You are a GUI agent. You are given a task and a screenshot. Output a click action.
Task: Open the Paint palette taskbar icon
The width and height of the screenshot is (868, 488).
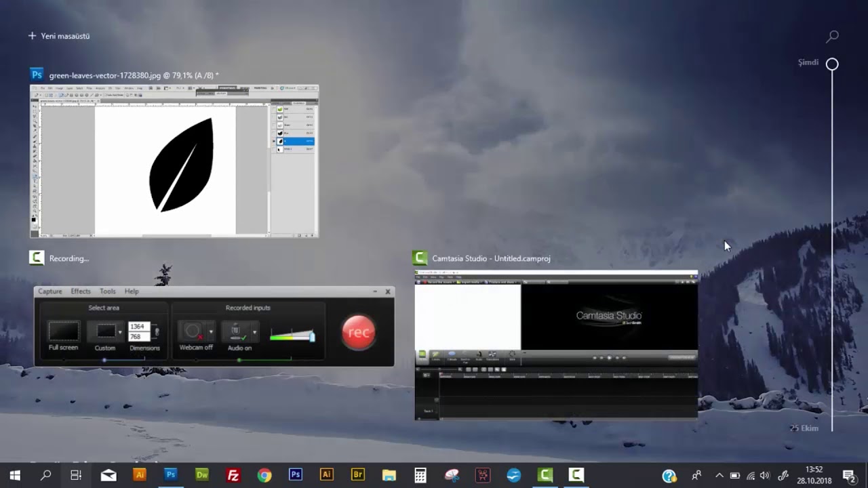(452, 475)
